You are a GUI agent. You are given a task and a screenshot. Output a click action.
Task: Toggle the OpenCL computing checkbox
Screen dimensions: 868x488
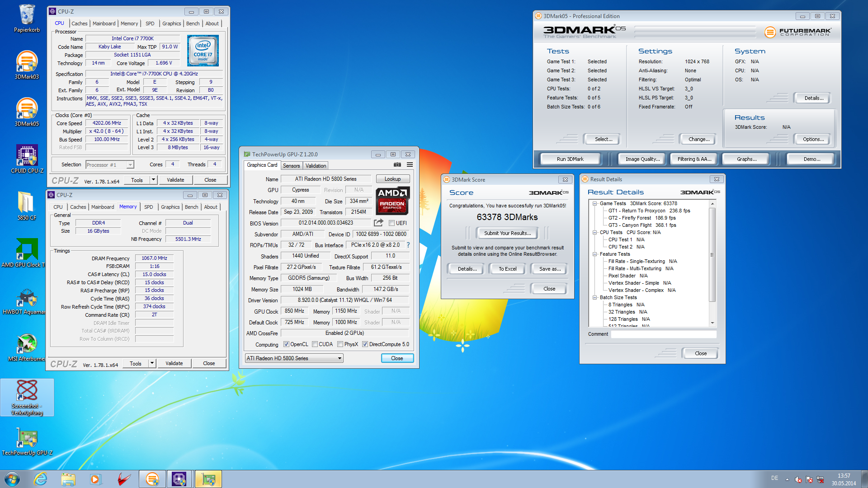point(286,344)
